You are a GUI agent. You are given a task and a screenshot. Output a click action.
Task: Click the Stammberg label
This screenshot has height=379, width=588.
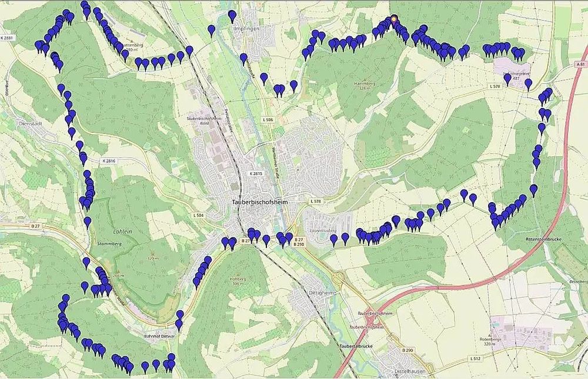click(109, 244)
